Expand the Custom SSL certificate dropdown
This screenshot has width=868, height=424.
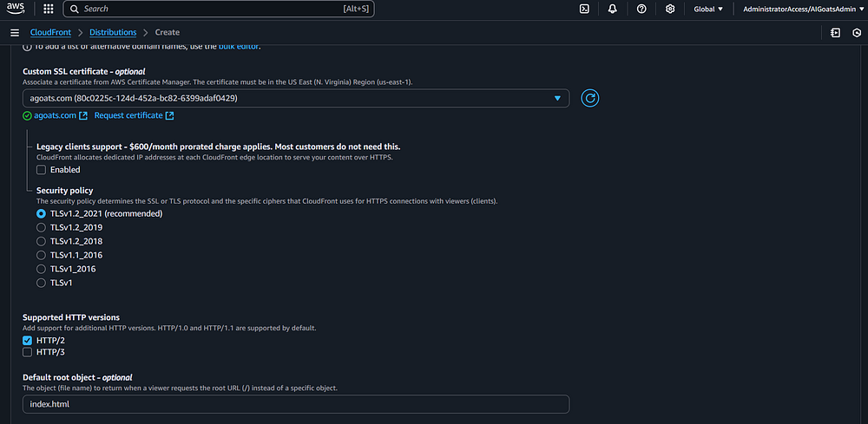coord(296,99)
